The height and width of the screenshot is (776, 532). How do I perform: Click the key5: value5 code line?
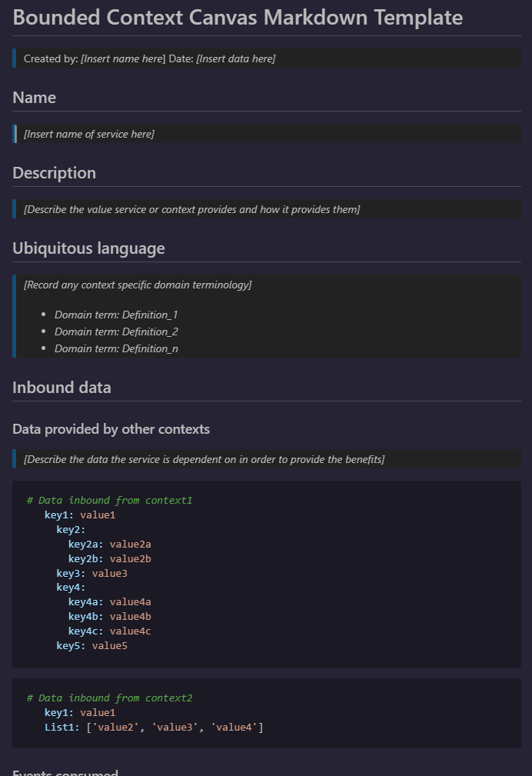pyautogui.click(x=91, y=646)
